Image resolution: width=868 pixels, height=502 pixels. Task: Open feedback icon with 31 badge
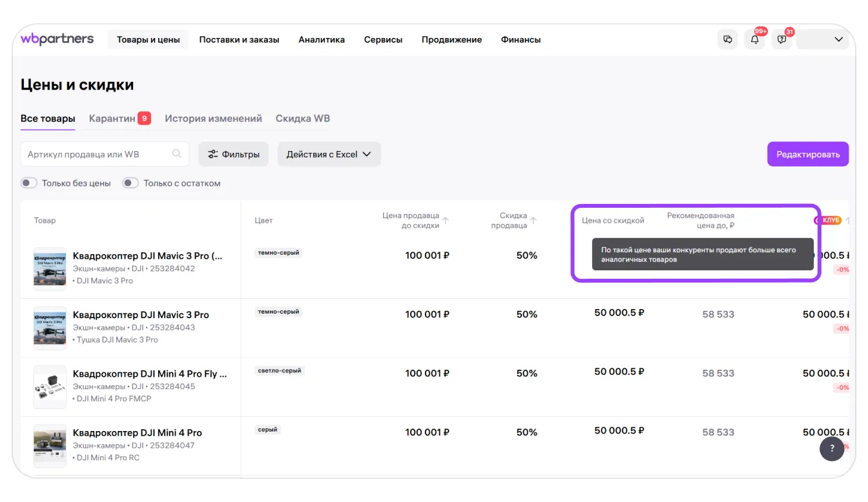pyautogui.click(x=781, y=39)
